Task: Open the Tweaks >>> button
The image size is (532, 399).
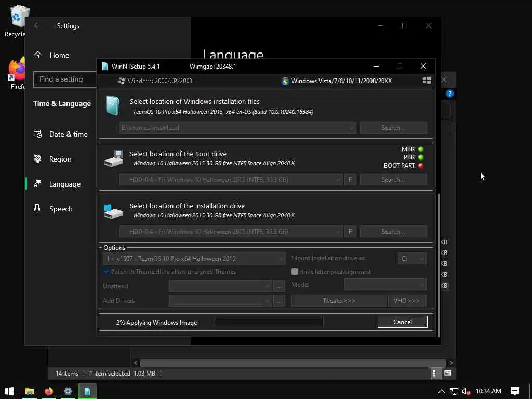Action: [x=339, y=301]
